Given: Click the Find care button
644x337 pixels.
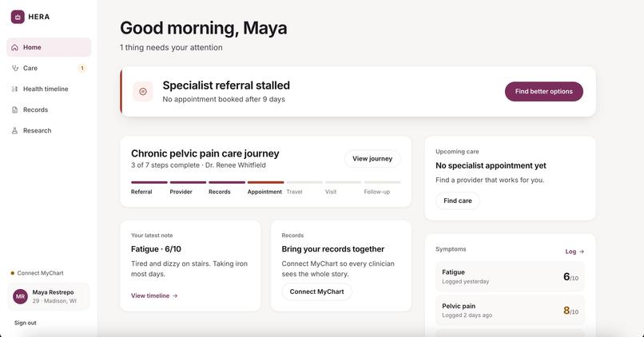Looking at the screenshot, I should pos(458,200).
